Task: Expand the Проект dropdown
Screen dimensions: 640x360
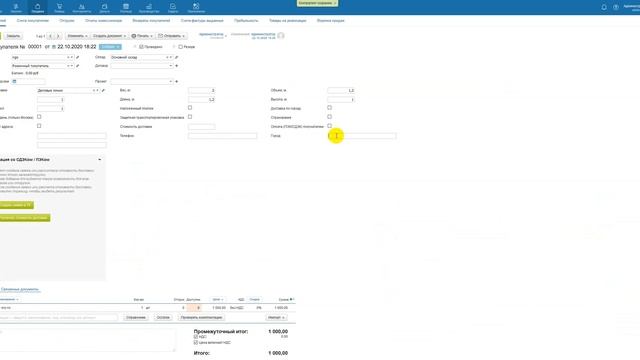Action: tap(170, 82)
